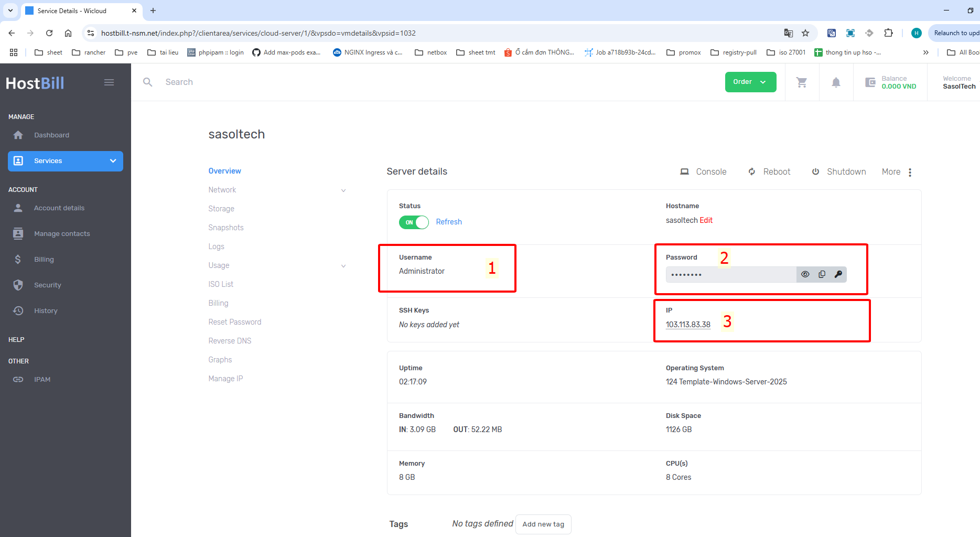Go to the Snapshots section
The image size is (980, 537).
tap(226, 228)
